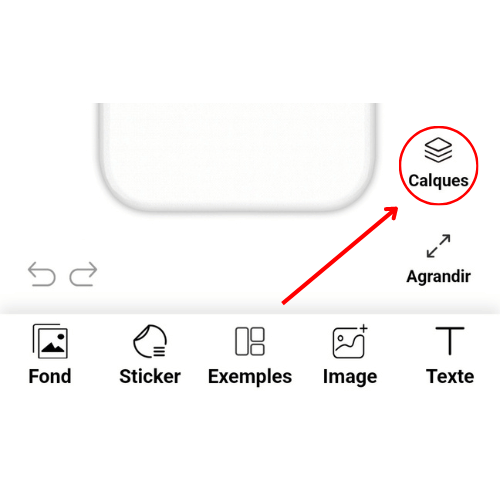The image size is (500, 500).
Task: Choose the Texte label in the toolbar
Action: click(x=450, y=376)
